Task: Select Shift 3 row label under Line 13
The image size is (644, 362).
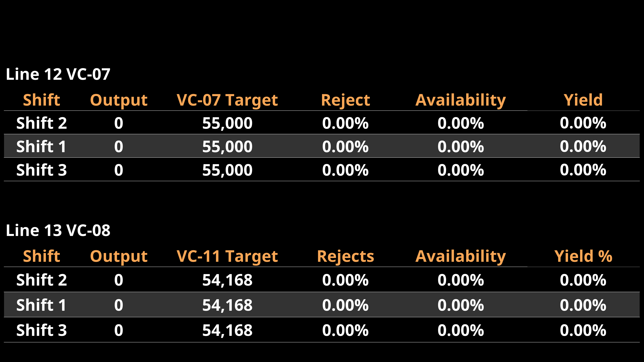Action: click(41, 330)
